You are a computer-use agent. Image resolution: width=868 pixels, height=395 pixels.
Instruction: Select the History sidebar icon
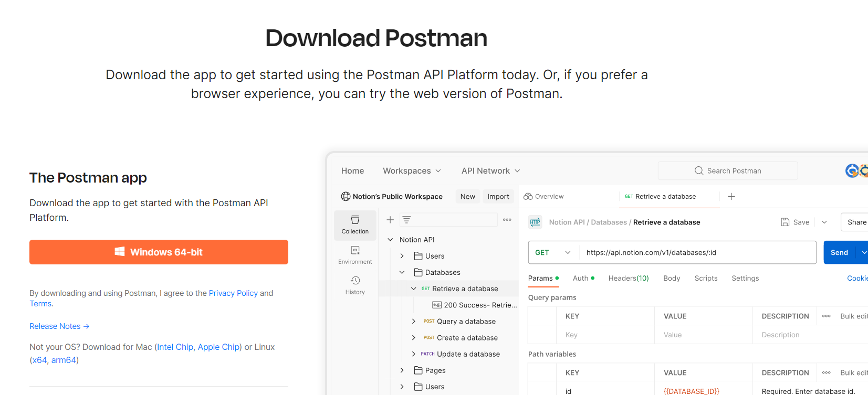355,285
